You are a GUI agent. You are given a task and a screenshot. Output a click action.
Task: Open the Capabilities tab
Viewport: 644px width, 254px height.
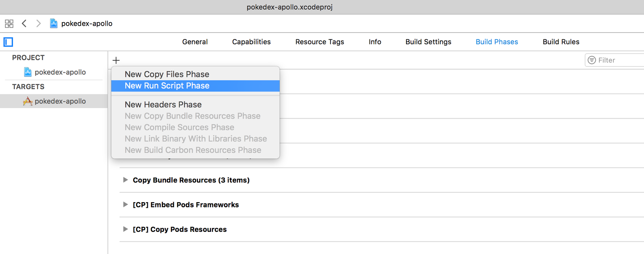251,42
